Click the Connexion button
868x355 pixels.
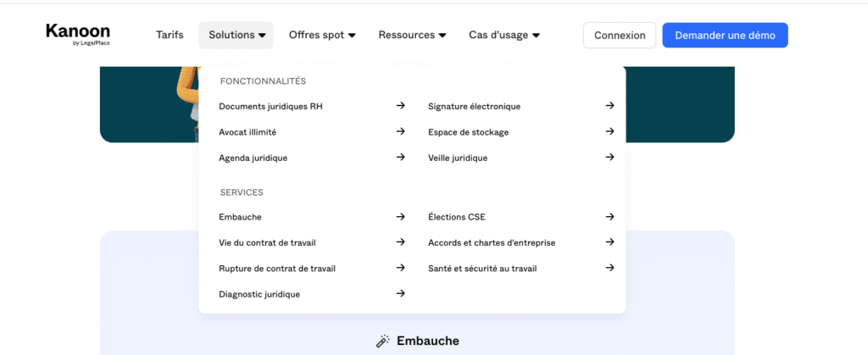pos(620,36)
